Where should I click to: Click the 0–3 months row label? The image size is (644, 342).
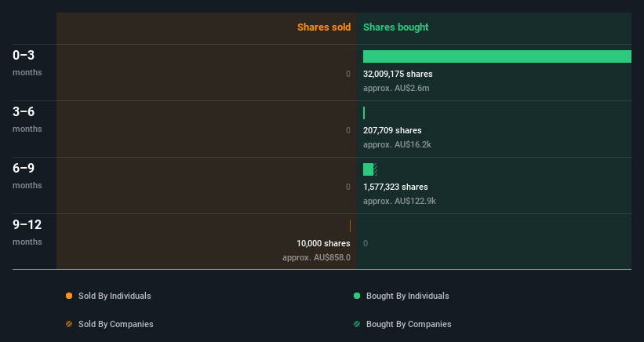[x=27, y=63]
